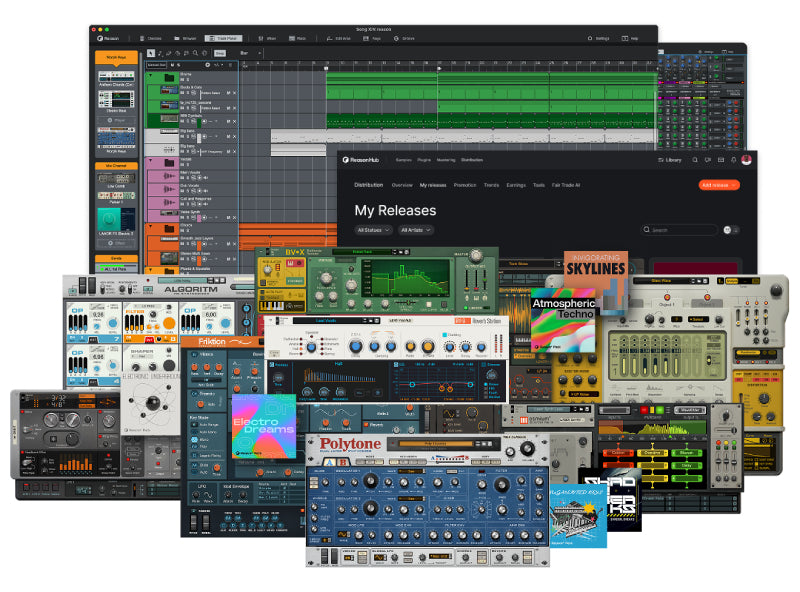Select the Pencil tool in sequencer

click(x=160, y=53)
